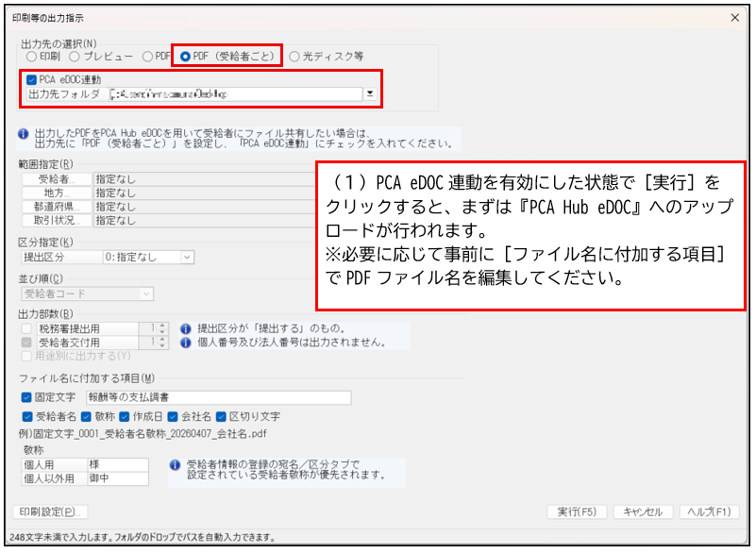756x553 pixels.
Task: Toggle the 敬称 filename checkbox
Action: coord(86,416)
